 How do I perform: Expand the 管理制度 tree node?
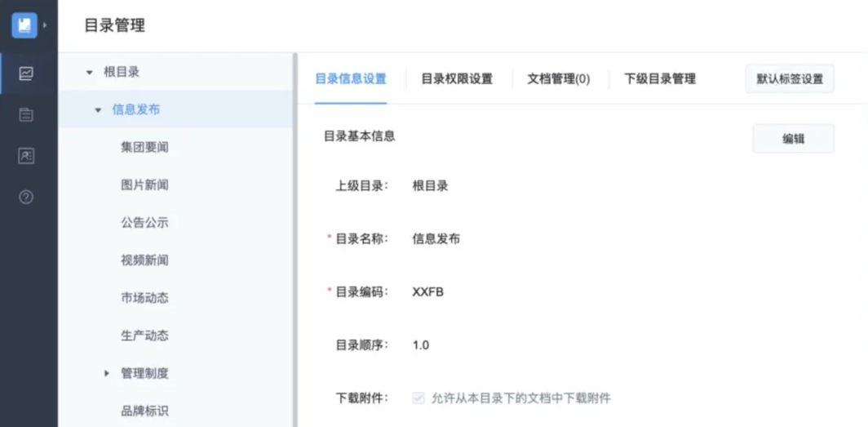click(106, 374)
